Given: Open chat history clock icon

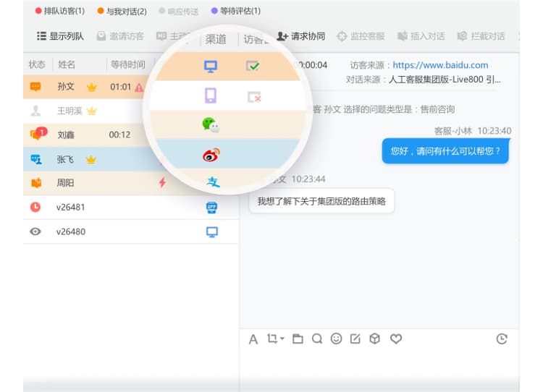Looking at the screenshot, I should point(502,338).
